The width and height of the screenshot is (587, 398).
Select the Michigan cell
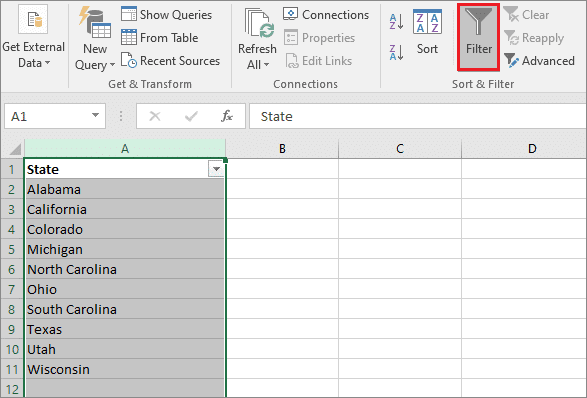tap(125, 249)
